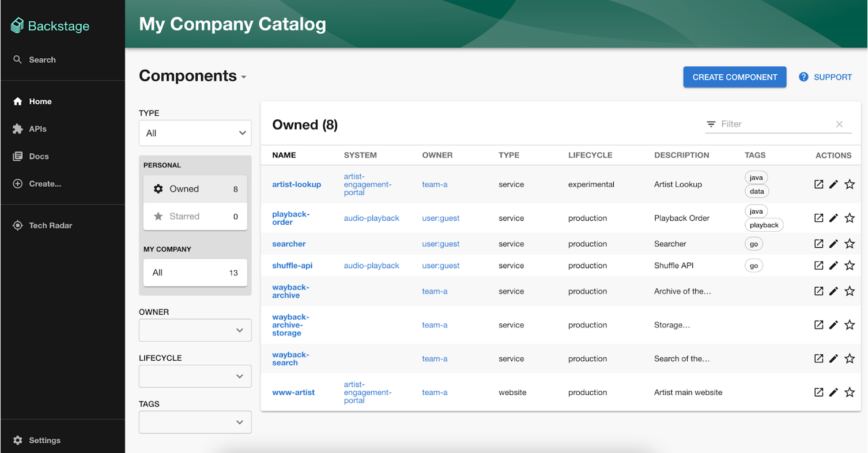Select the Starred personal filter

tap(195, 217)
